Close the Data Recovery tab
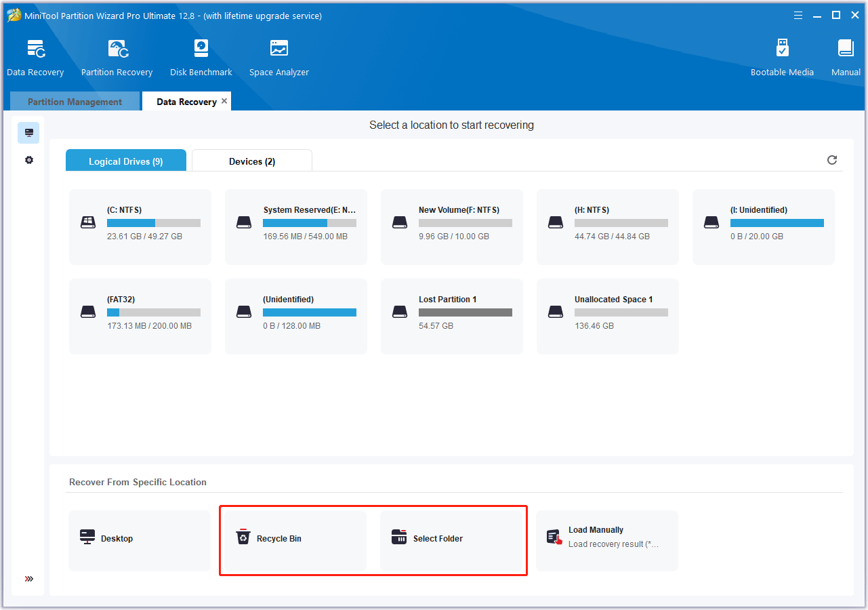The width and height of the screenshot is (868, 610). tap(224, 100)
